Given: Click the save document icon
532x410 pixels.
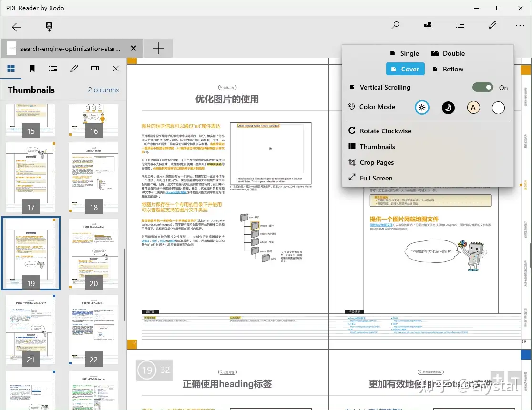Looking at the screenshot, I should [x=49, y=27].
